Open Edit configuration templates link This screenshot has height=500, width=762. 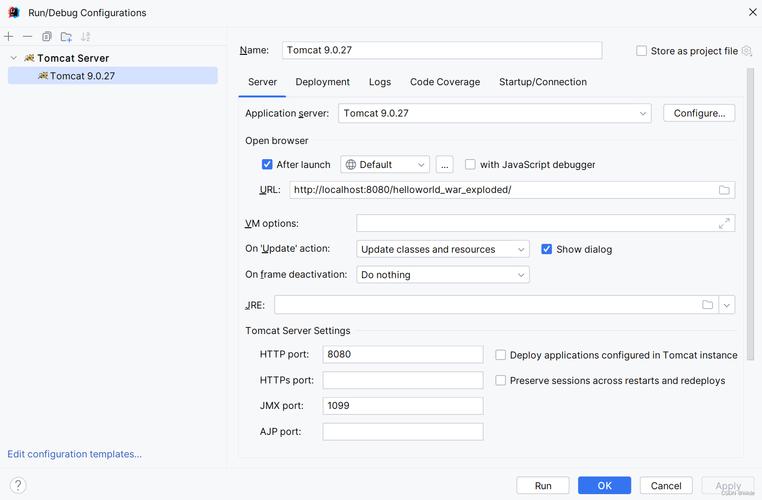[74, 454]
